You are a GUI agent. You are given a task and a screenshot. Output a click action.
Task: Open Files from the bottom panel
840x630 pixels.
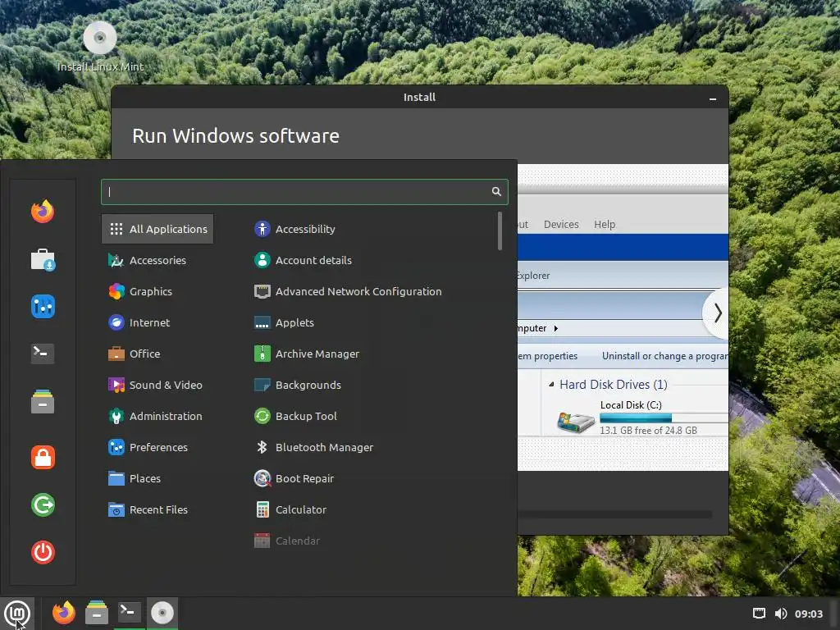[97, 612]
